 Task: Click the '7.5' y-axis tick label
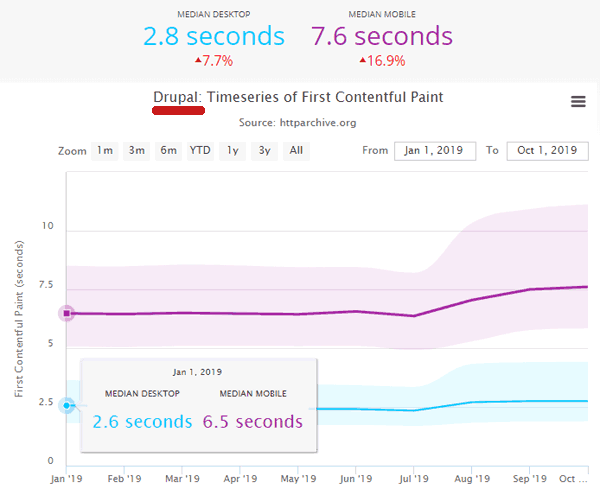(46, 285)
